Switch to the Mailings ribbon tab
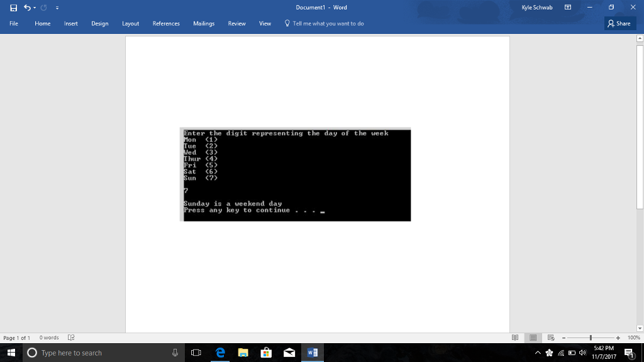The image size is (644, 362). [x=204, y=23]
